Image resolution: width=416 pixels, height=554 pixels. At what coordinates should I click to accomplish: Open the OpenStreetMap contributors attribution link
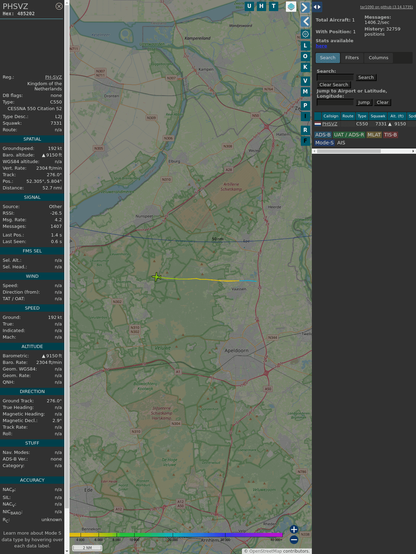coord(266,551)
